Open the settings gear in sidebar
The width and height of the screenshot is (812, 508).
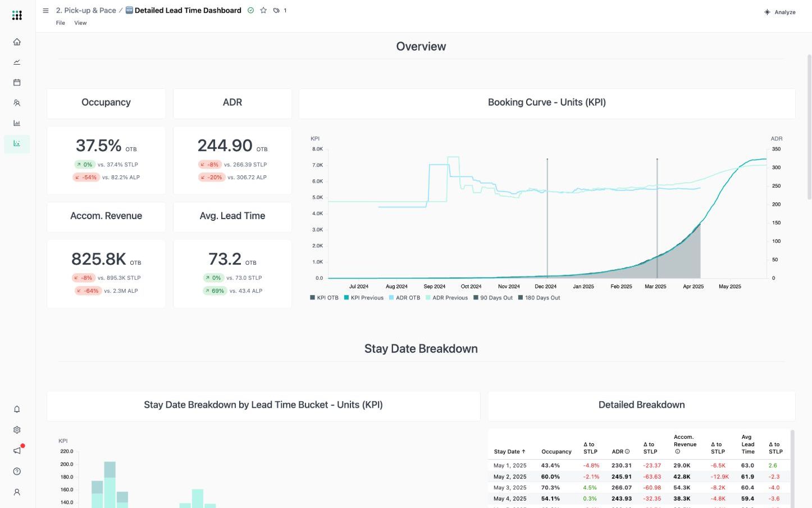(x=17, y=430)
